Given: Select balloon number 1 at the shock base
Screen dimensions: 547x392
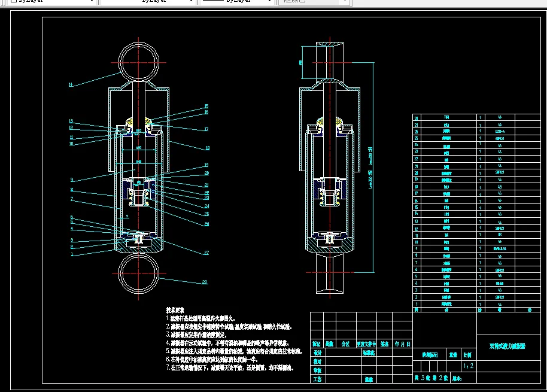Looking at the screenshot, I should click(x=72, y=254).
